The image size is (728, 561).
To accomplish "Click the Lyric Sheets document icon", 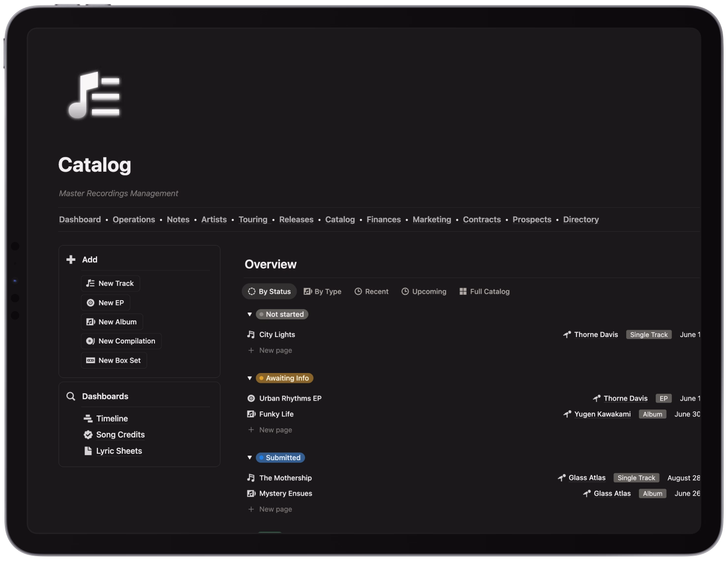I will (x=88, y=451).
